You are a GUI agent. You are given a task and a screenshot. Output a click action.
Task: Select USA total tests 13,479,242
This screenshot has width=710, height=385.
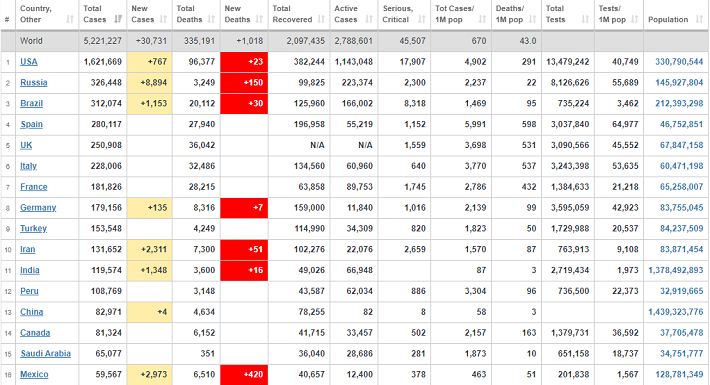567,62
